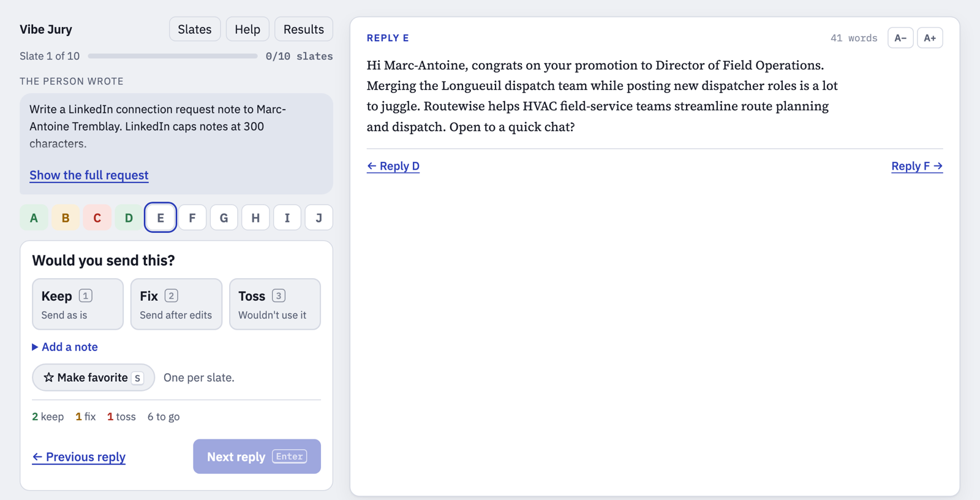Jump to reply F tab
Screen dimensions: 980x500
[192, 218]
